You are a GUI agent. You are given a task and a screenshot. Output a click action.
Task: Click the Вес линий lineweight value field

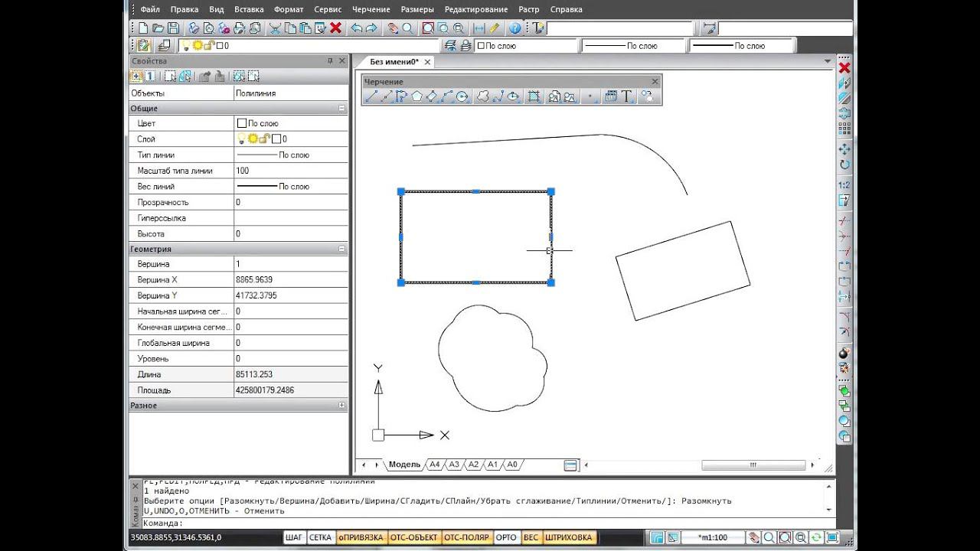[291, 186]
